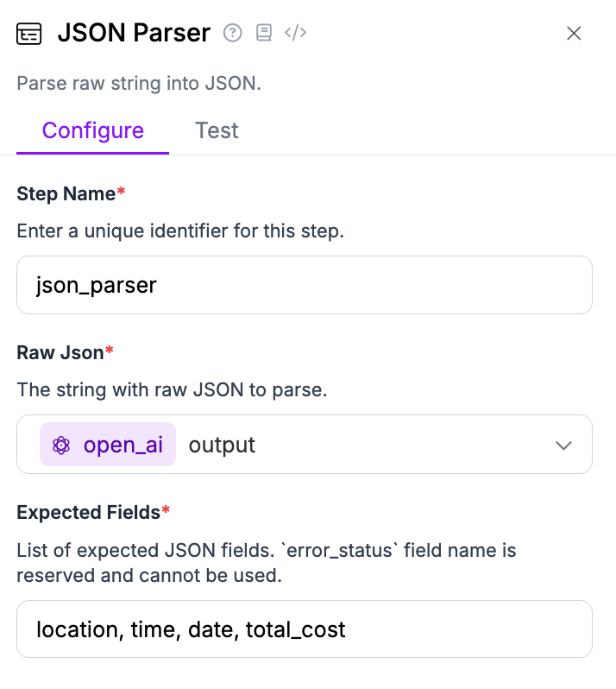Screen dimensions: 616x689
Task: Click the Expected Fields label
Action: click(89, 512)
